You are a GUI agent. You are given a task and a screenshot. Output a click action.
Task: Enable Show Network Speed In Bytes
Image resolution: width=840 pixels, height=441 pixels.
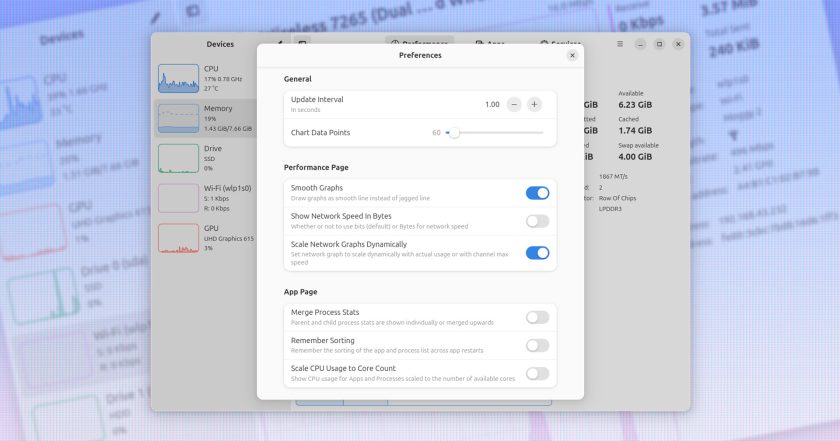click(537, 221)
